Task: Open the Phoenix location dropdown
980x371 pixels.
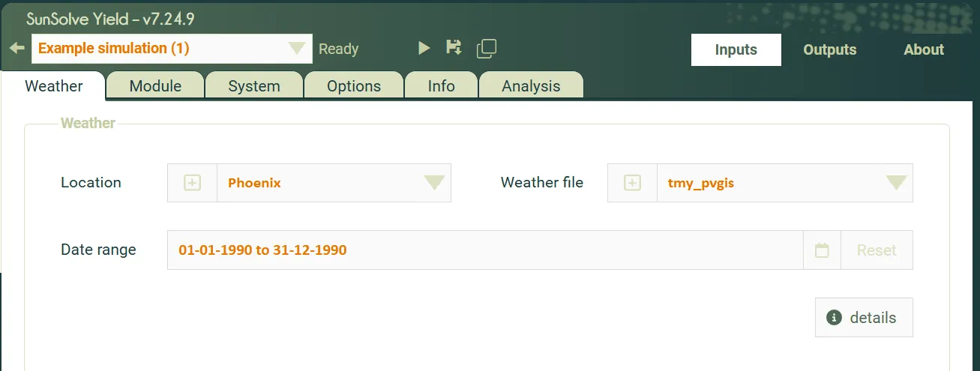Action: point(434,183)
